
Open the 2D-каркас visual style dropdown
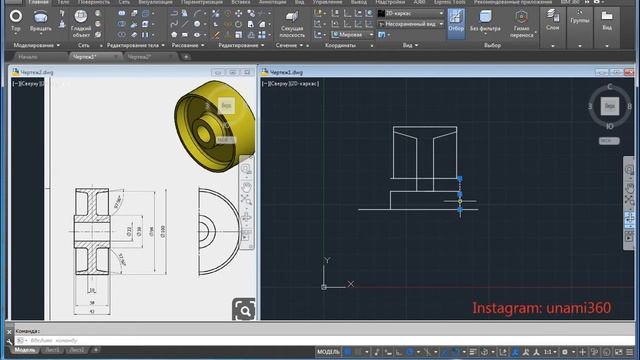click(x=411, y=13)
